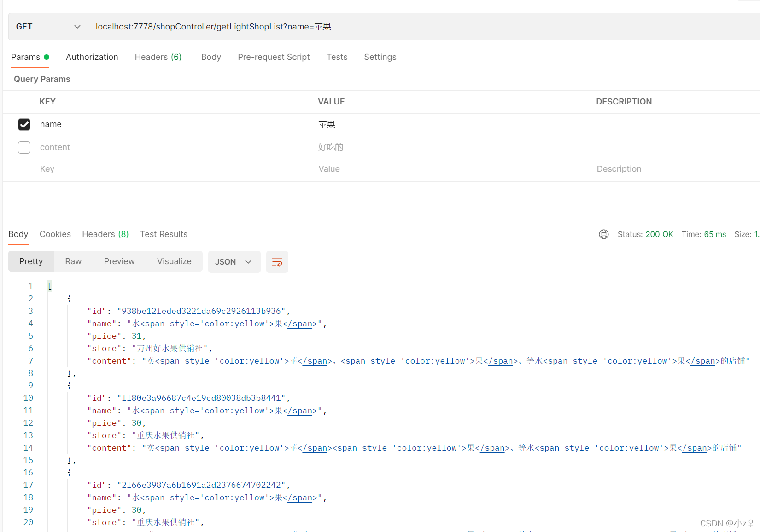
Task: Open the GET method dropdown
Action: (48, 27)
